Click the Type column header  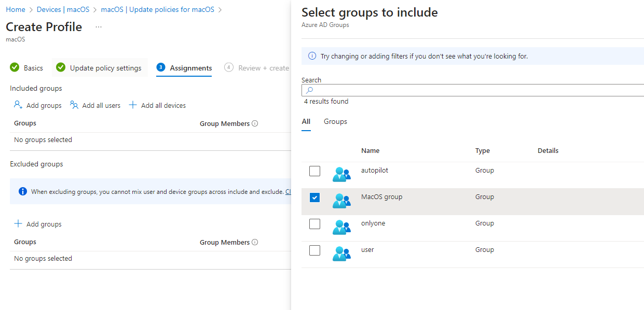(483, 150)
